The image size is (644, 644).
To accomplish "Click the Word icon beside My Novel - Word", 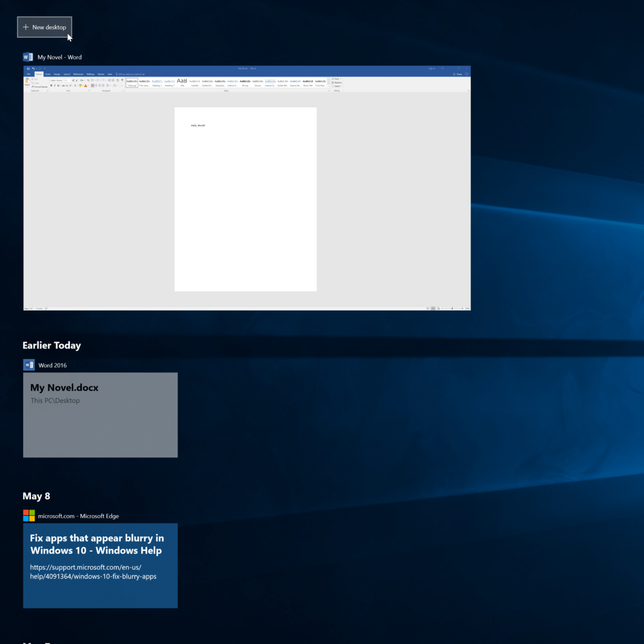I will pyautogui.click(x=28, y=57).
